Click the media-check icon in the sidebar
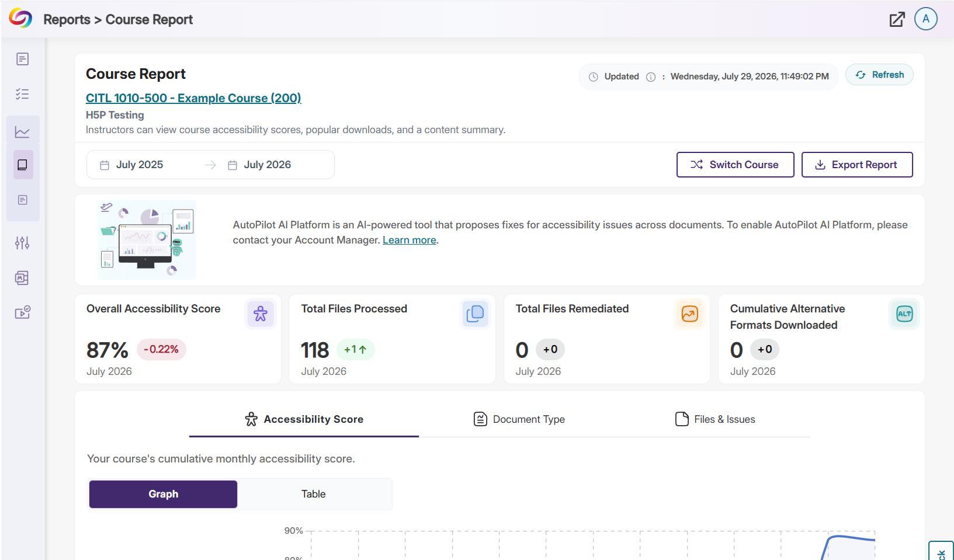The width and height of the screenshot is (954, 560). [x=22, y=313]
